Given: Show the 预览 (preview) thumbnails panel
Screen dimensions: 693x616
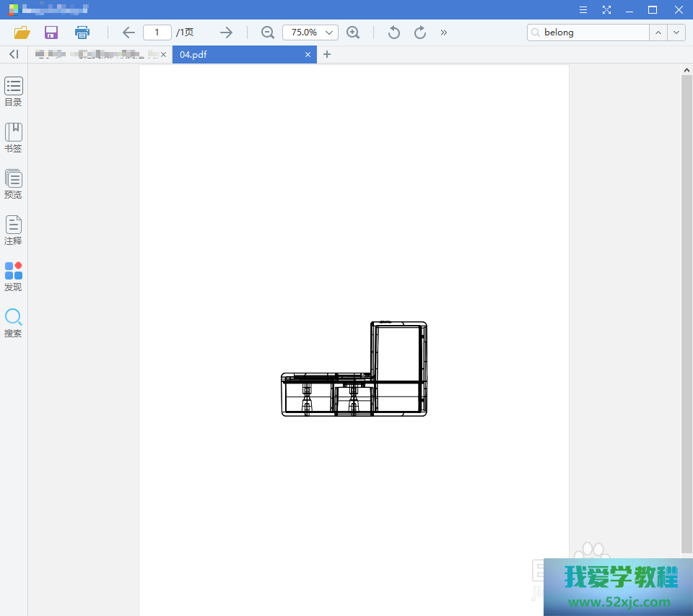Looking at the screenshot, I should tap(13, 183).
